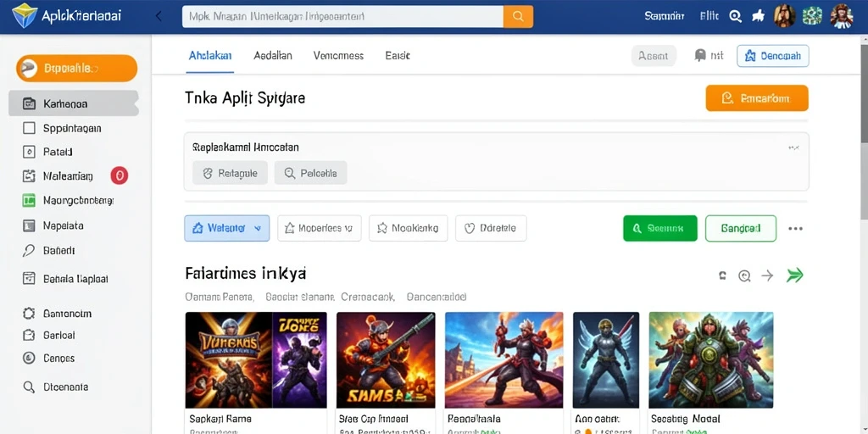Open the Mcoerfecs dropdown
868x434 pixels.
click(x=320, y=228)
